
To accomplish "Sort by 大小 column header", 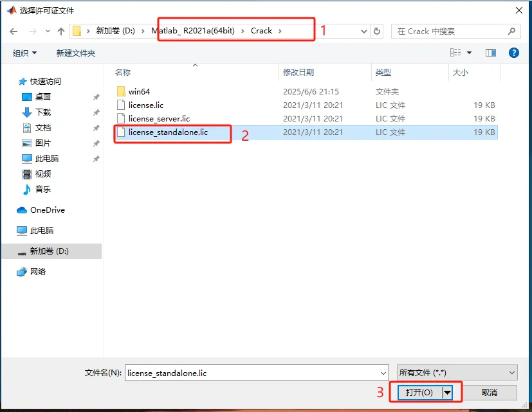I will click(x=461, y=72).
